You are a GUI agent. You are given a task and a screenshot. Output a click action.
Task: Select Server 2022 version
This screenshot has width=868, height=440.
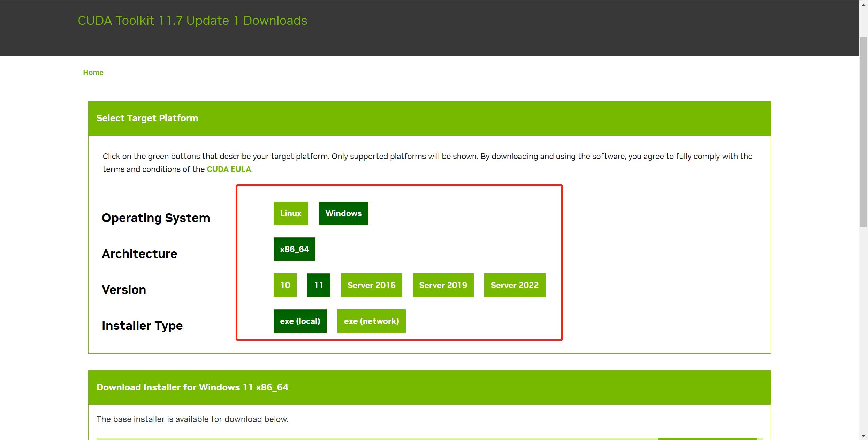pos(515,285)
